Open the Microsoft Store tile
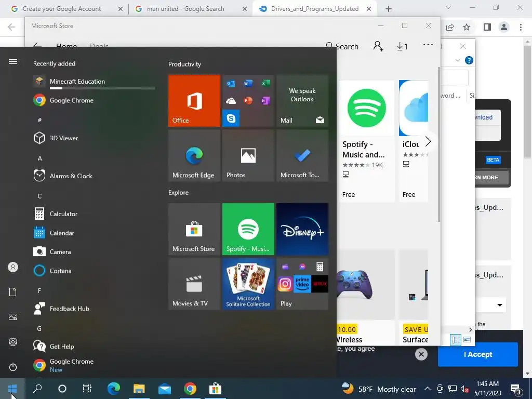Viewport: 532px width, 399px height. coord(194,229)
